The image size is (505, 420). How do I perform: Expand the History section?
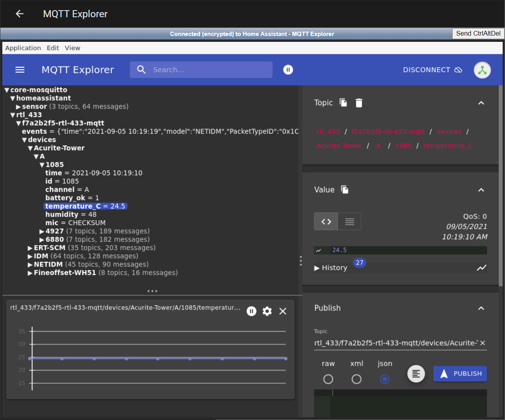tap(331, 268)
